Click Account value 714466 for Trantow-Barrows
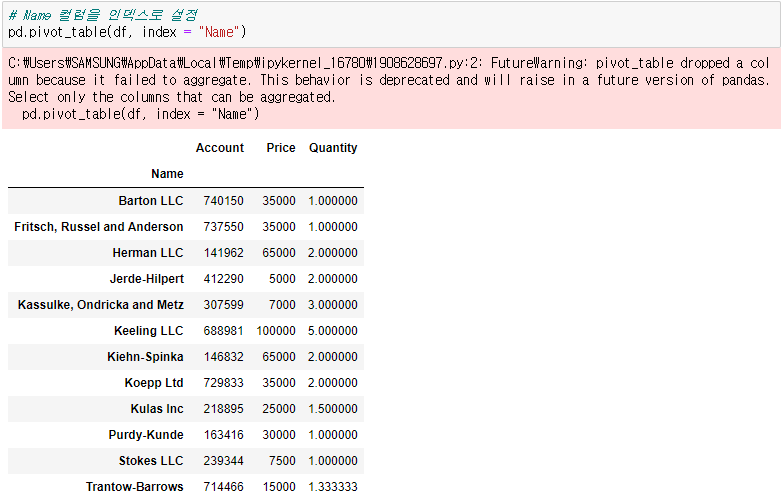The image size is (782, 498). pyautogui.click(x=223, y=487)
